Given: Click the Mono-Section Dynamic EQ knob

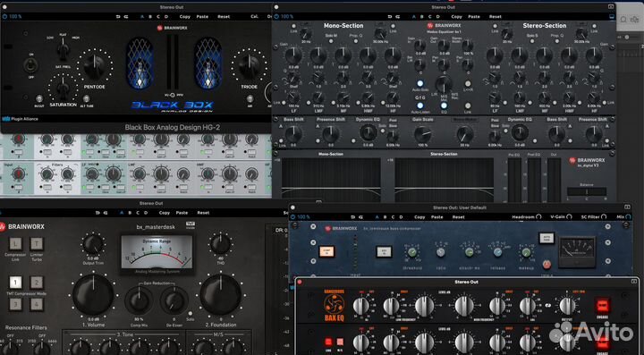Looking at the screenshot, I should [x=368, y=133].
